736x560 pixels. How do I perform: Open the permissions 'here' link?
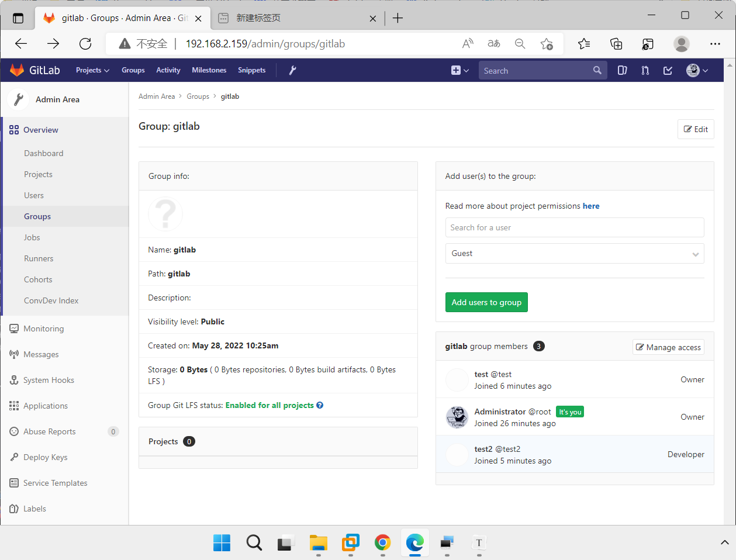(x=591, y=206)
